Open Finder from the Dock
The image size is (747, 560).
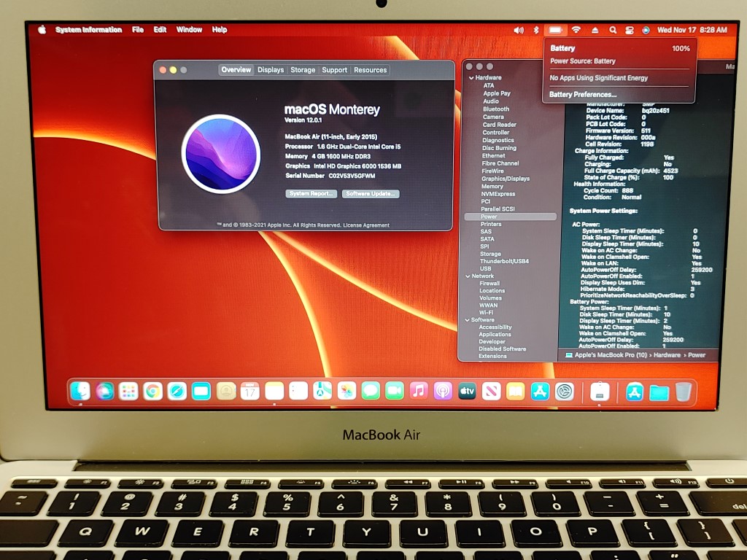[x=80, y=392]
